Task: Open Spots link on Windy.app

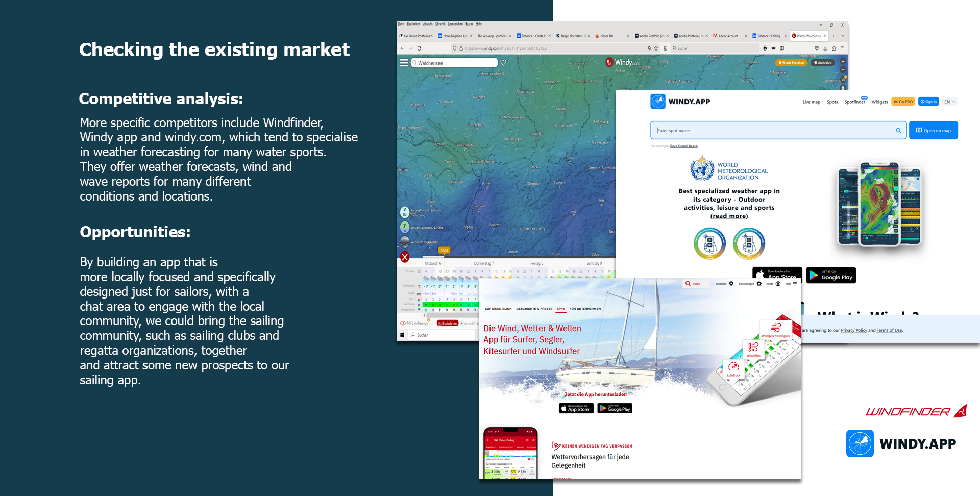Action: [x=832, y=102]
